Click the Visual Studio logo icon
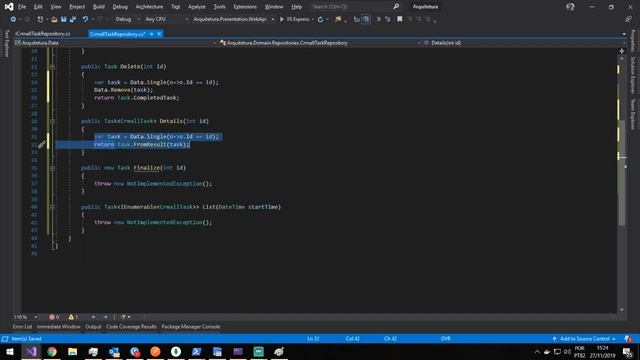Viewport: 640px width, 360px height. [9, 7]
